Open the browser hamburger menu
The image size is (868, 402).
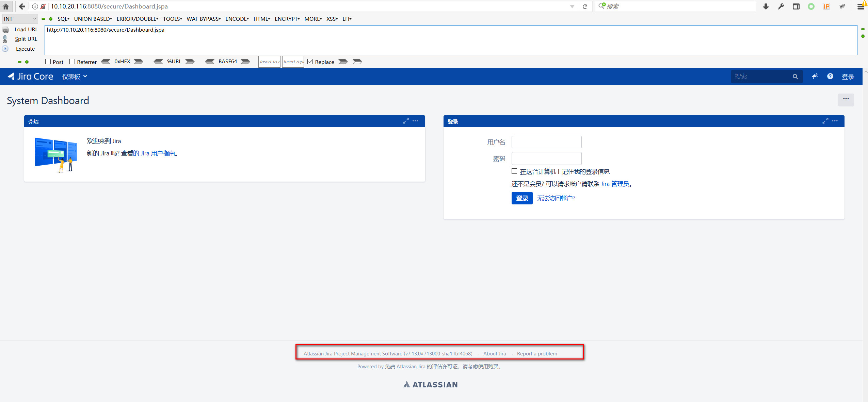tap(861, 6)
